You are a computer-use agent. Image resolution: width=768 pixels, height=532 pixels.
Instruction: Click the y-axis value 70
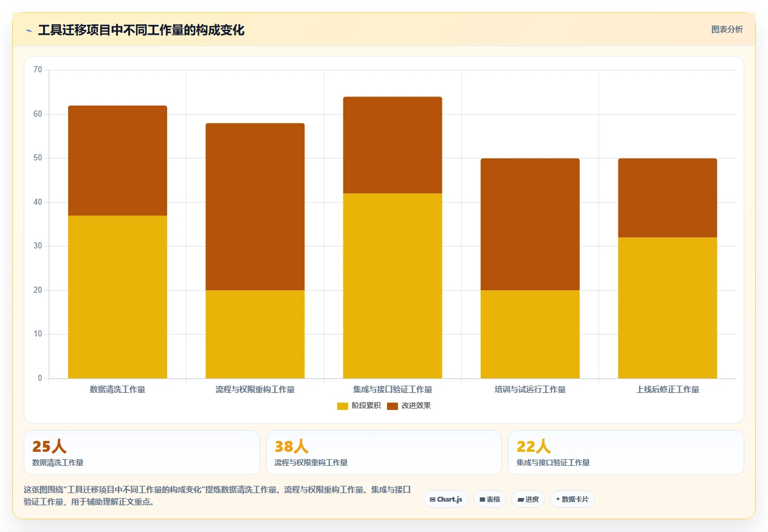[38, 70]
